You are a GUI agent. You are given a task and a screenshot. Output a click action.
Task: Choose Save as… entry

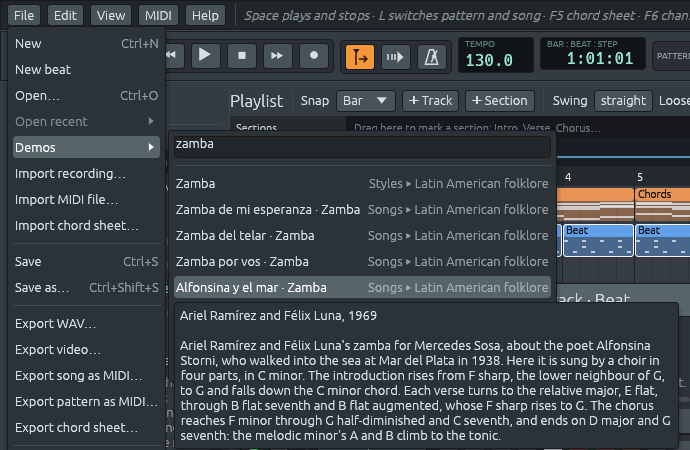tap(86, 287)
